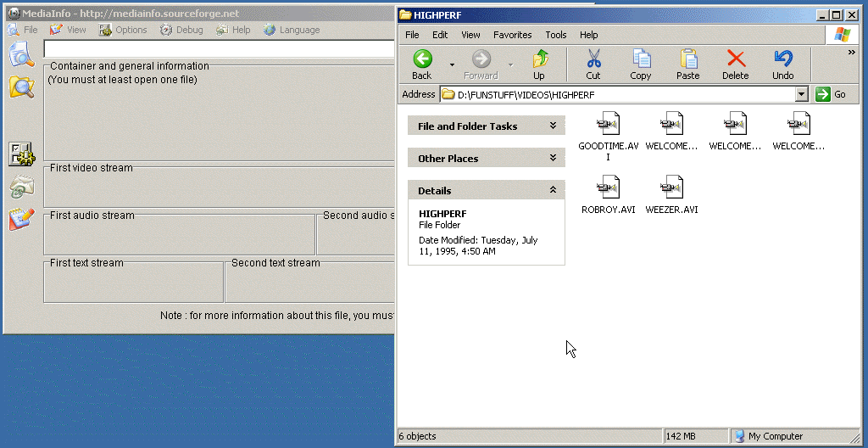Open the File menu in MediaInfo
This screenshot has height=448, width=868.
pyautogui.click(x=23, y=30)
